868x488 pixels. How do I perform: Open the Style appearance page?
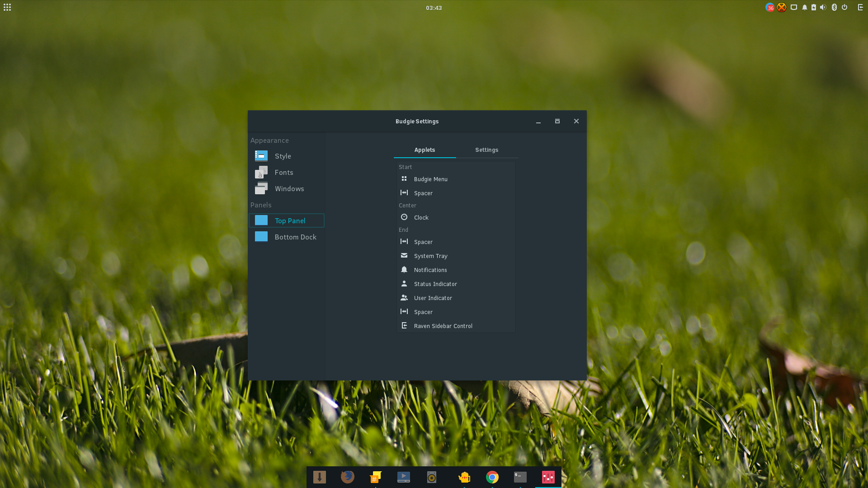287,156
